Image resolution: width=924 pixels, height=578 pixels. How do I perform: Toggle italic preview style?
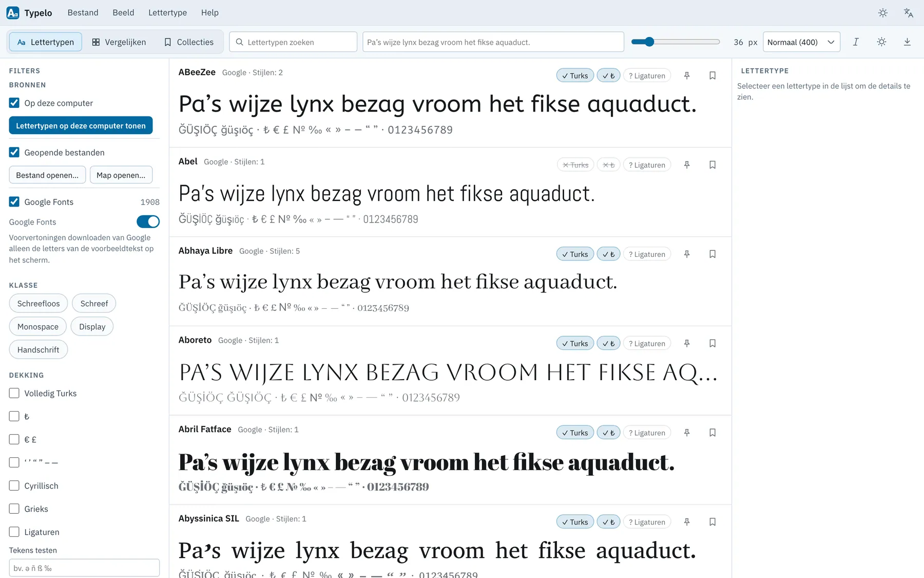[x=856, y=42]
